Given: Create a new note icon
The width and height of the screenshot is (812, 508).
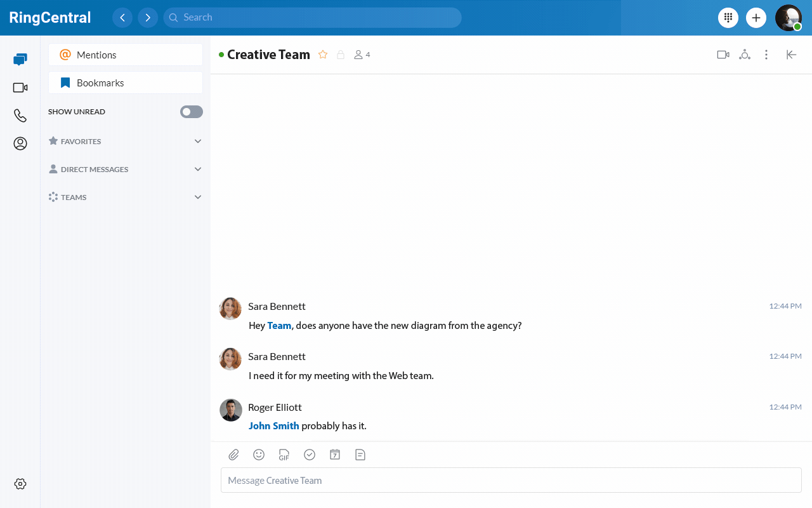Looking at the screenshot, I should pyautogui.click(x=360, y=455).
